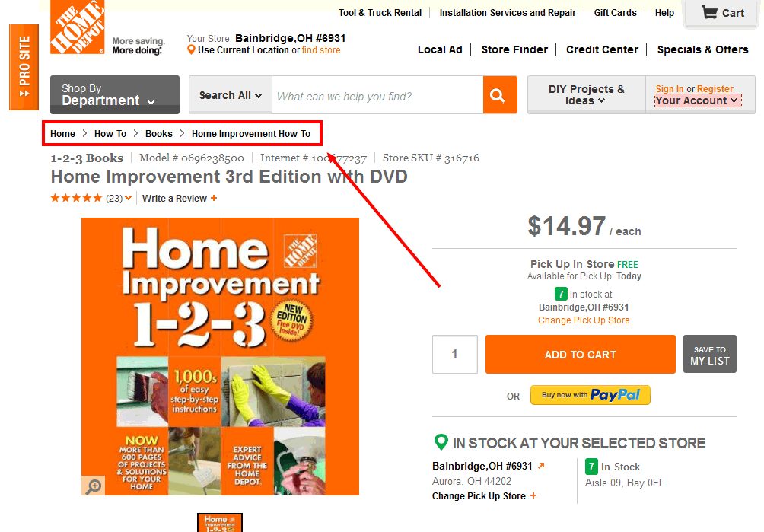Viewport: 764px width, 532px height.
Task: Click the orange search magnifier button
Action: point(500,95)
